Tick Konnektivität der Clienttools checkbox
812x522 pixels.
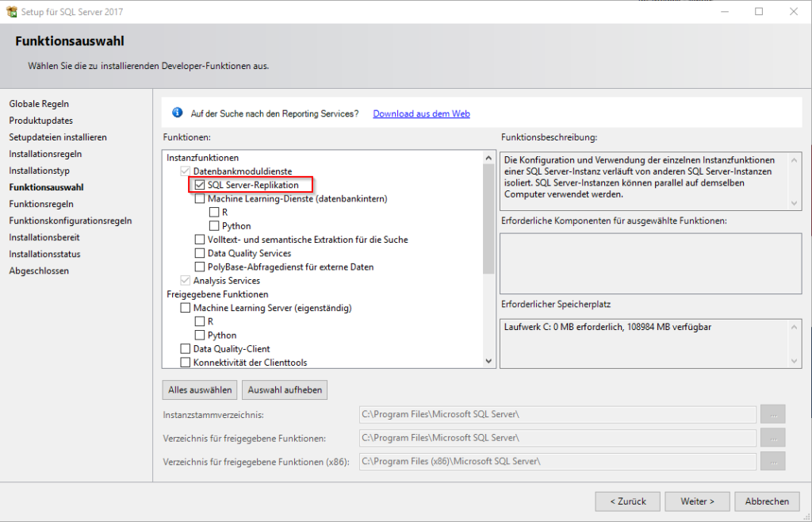coord(186,363)
